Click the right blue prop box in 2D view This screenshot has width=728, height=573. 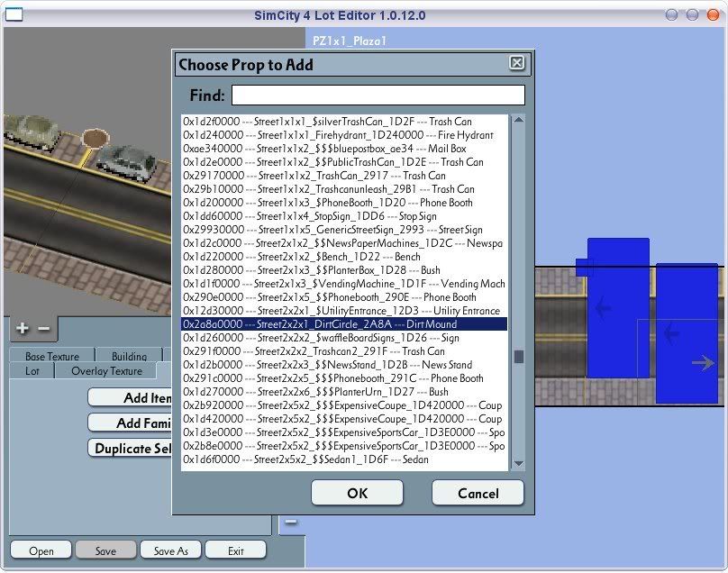point(687,333)
